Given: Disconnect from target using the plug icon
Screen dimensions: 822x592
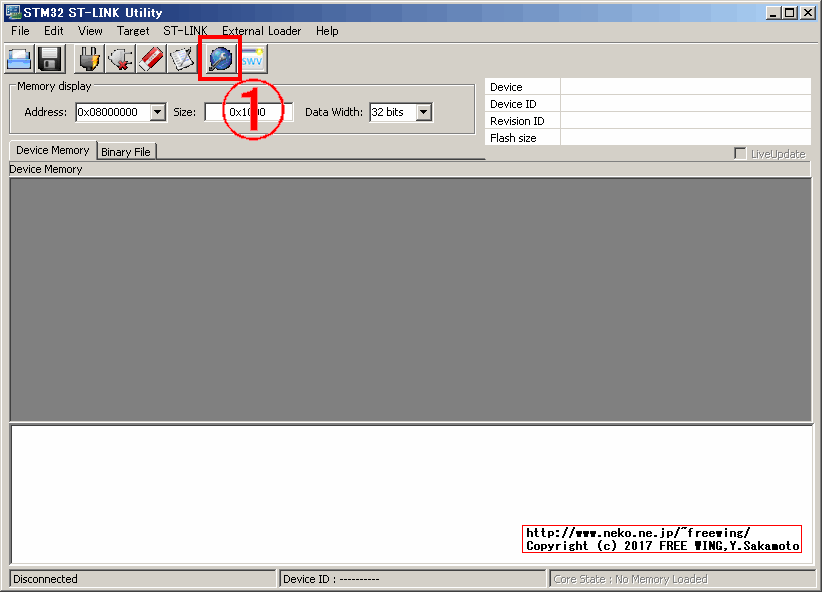Looking at the screenshot, I should coord(120,58).
